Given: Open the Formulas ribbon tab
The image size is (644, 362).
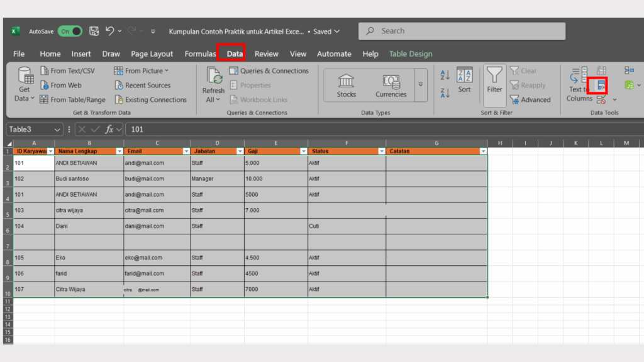Looking at the screenshot, I should [x=200, y=53].
